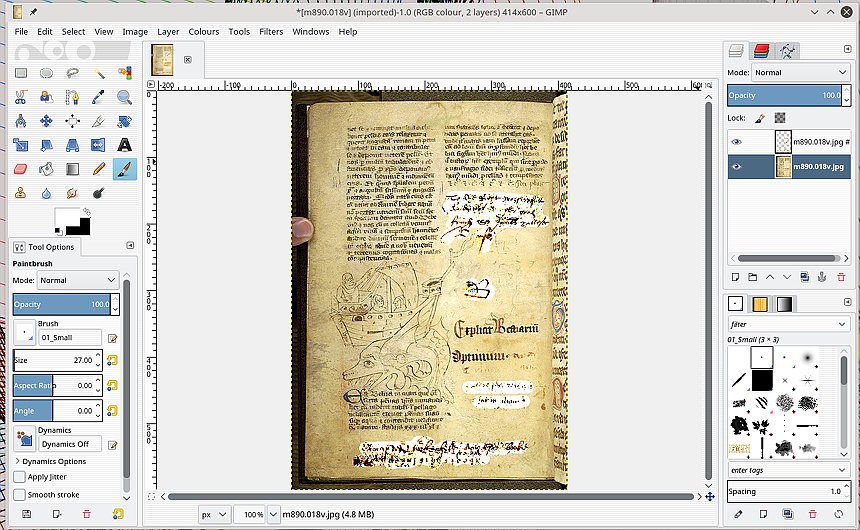Select the Scissors Select tool
Image resolution: width=860 pixels, height=530 pixels.
pos(21,97)
